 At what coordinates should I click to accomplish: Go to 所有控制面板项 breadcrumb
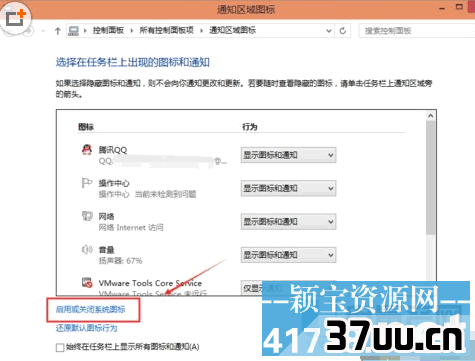(166, 30)
